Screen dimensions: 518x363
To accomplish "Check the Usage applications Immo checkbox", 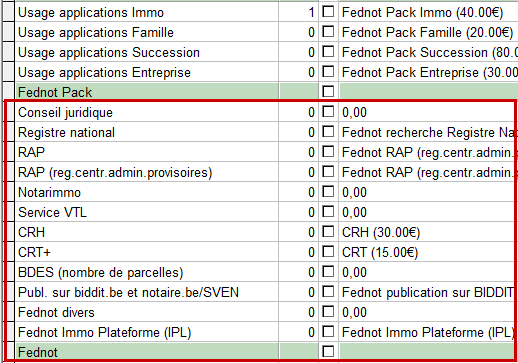I will coord(328,12).
